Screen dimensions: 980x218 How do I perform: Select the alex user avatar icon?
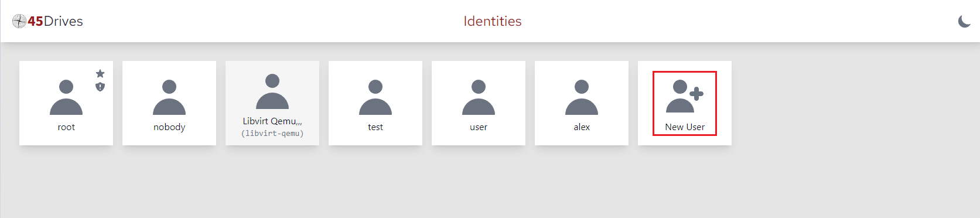[x=582, y=97]
